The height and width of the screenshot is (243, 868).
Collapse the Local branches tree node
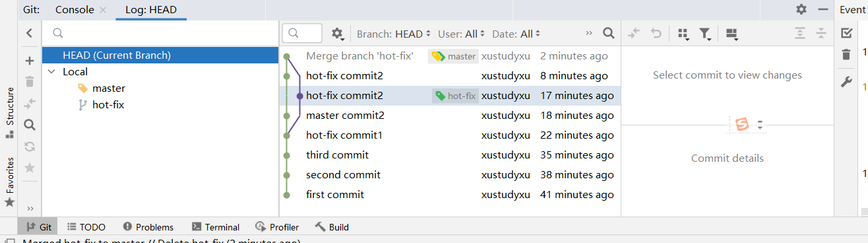coord(52,72)
